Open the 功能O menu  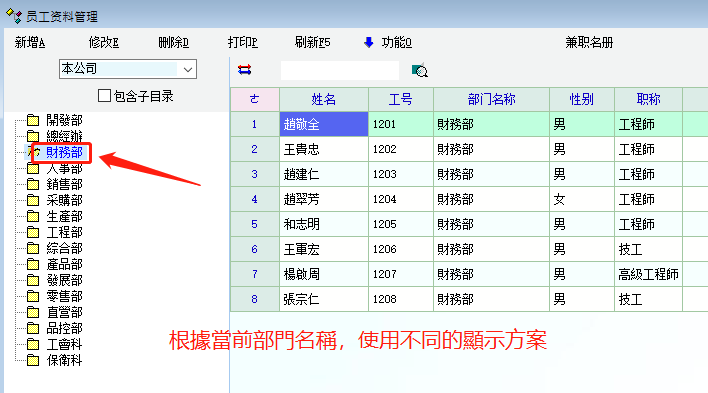tap(396, 42)
